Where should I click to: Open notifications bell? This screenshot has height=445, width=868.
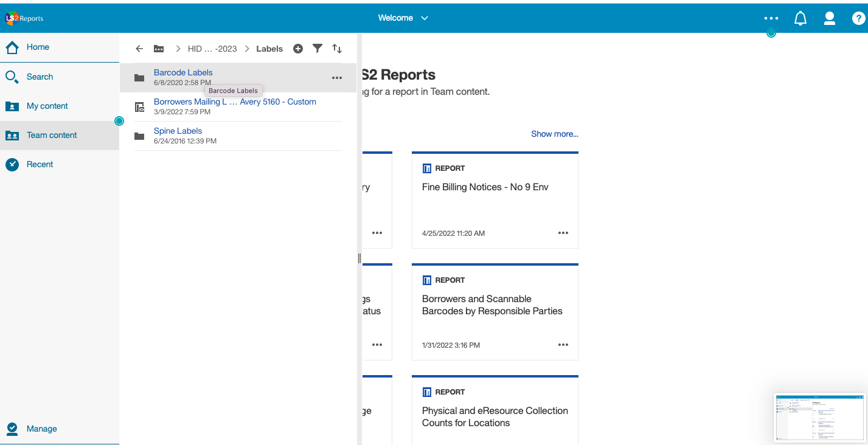(800, 19)
